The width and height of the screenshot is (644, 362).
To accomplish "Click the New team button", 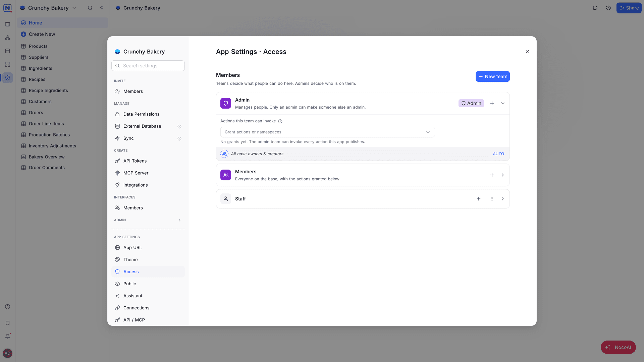I will 492,76.
